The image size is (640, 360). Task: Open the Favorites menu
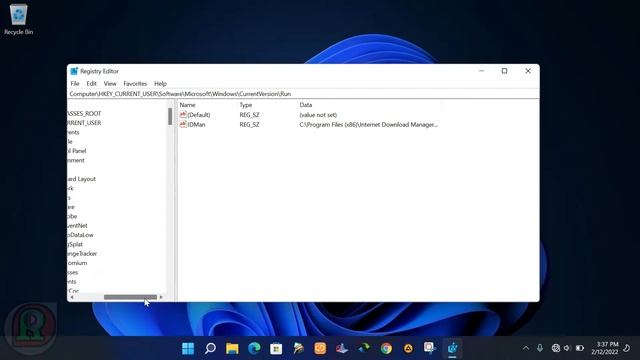tap(135, 83)
